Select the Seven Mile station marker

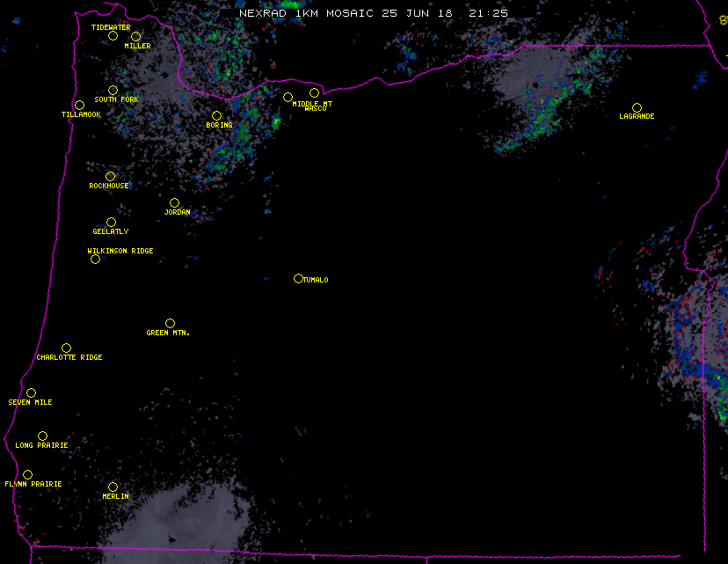(31, 392)
